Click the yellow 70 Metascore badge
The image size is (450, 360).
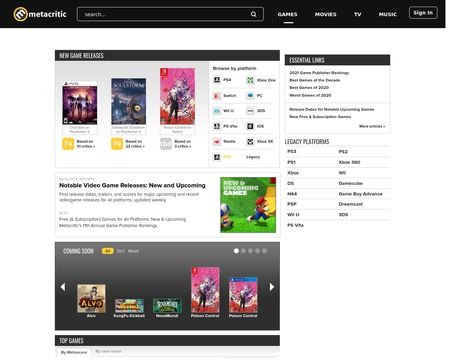coord(117,144)
